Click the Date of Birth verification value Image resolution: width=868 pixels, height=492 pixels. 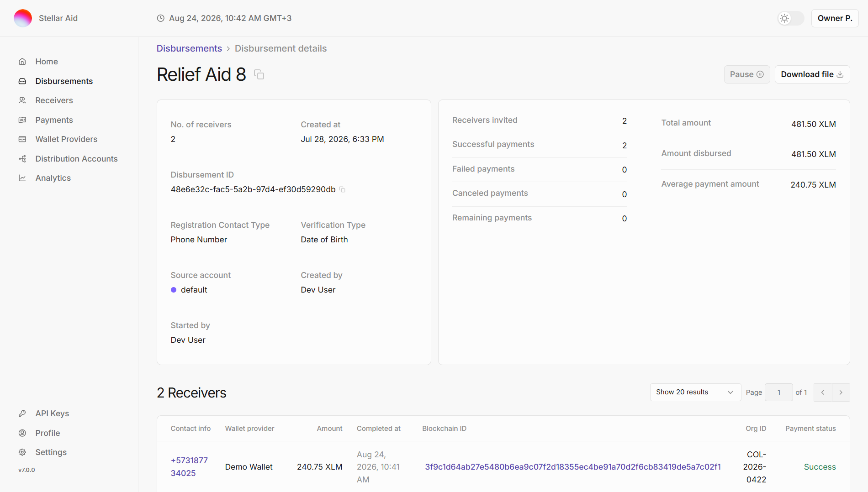(x=324, y=240)
